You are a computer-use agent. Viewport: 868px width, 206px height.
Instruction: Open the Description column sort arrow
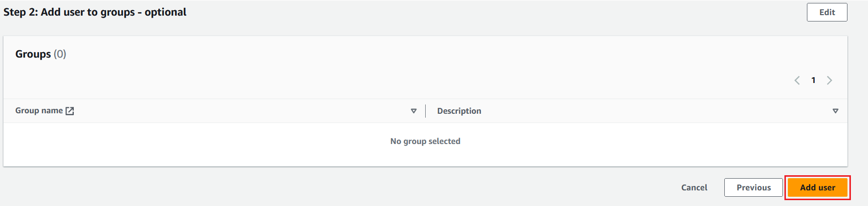835,111
